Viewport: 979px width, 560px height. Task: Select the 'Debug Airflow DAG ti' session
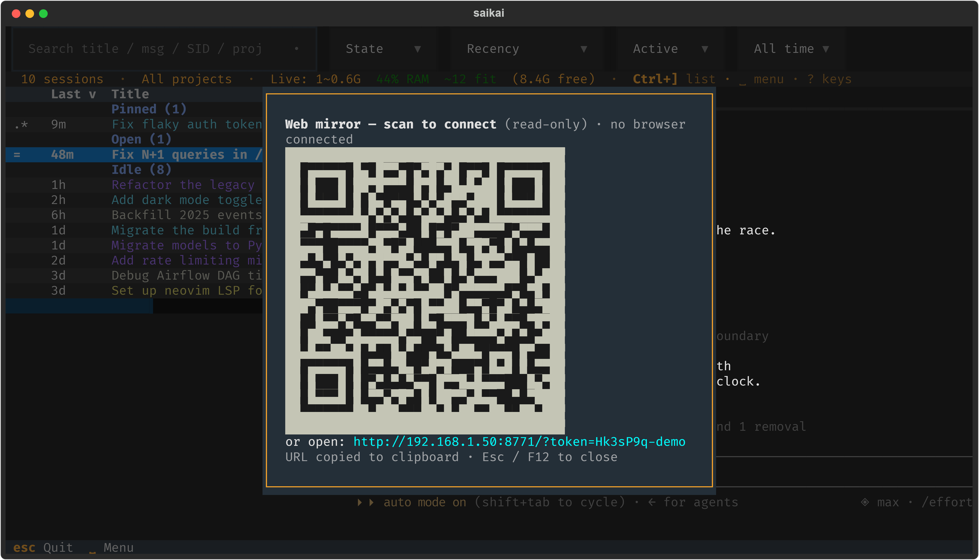coord(134,275)
